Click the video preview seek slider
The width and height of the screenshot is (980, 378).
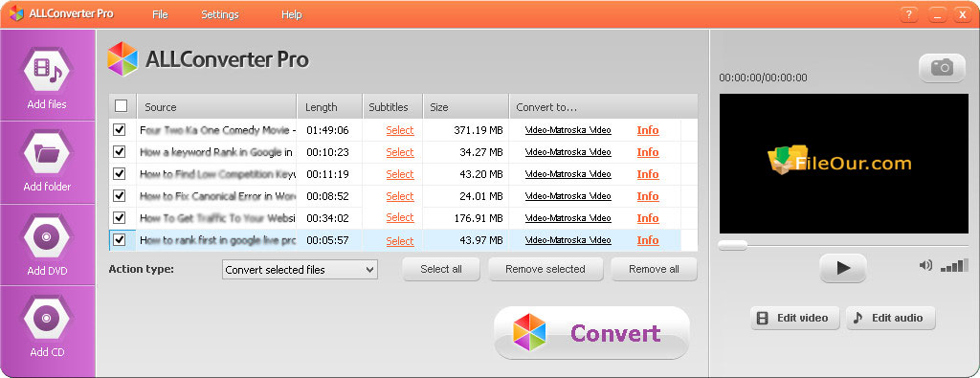843,246
